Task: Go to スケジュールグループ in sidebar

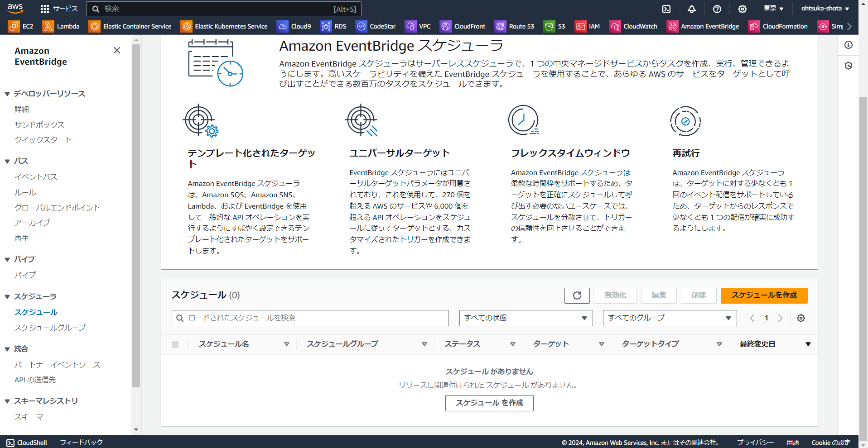Action: pyautogui.click(x=50, y=328)
